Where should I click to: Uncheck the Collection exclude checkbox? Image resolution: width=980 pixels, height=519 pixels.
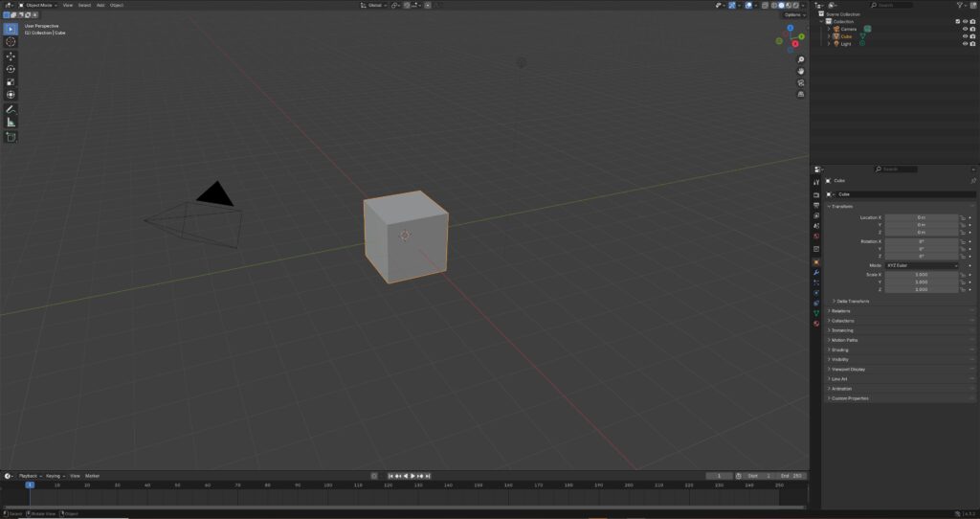tap(957, 21)
